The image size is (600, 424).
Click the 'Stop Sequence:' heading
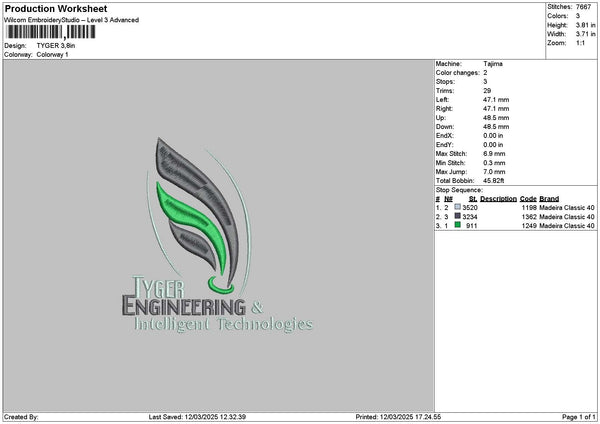(459, 190)
